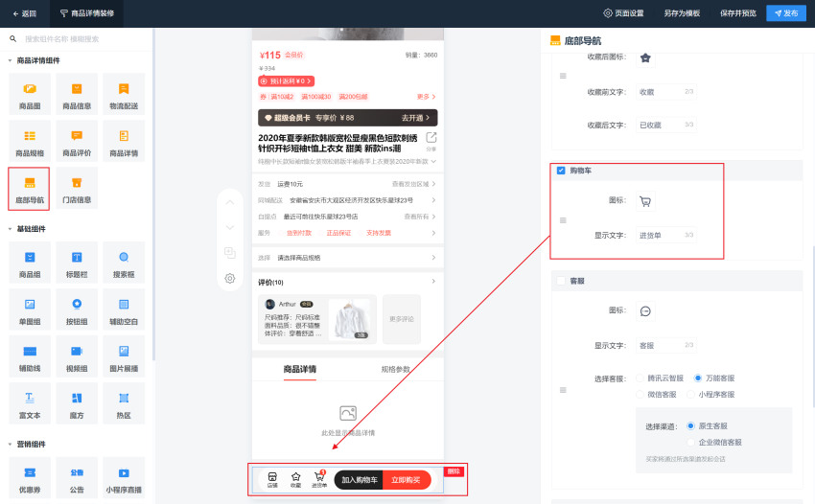Click the component search field
815x504 pixels.
pos(78,39)
